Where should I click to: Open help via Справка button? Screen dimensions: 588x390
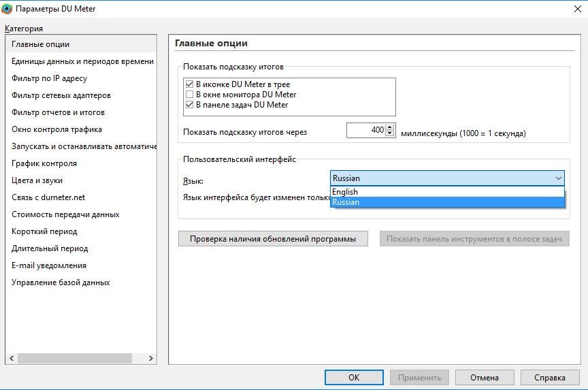tap(550, 377)
